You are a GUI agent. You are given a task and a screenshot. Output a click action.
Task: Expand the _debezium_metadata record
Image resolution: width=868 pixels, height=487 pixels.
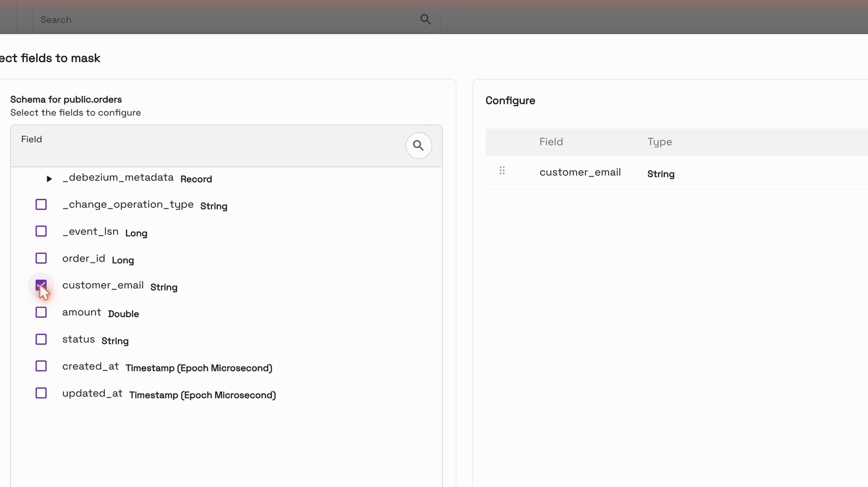(x=49, y=178)
